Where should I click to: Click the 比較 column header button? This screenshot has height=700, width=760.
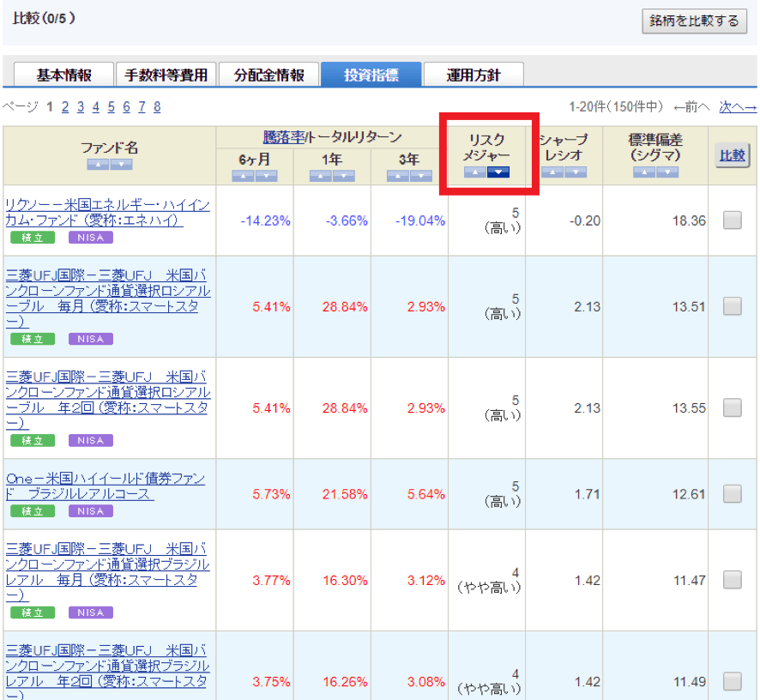pyautogui.click(x=732, y=155)
